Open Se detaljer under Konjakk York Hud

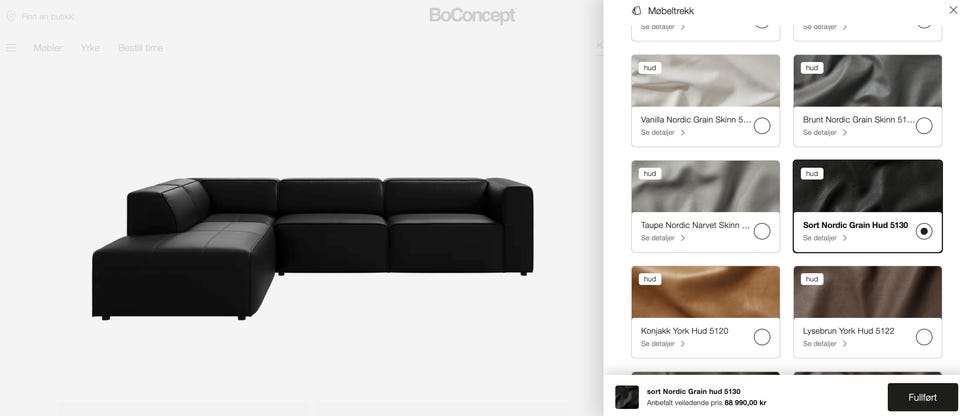point(663,344)
